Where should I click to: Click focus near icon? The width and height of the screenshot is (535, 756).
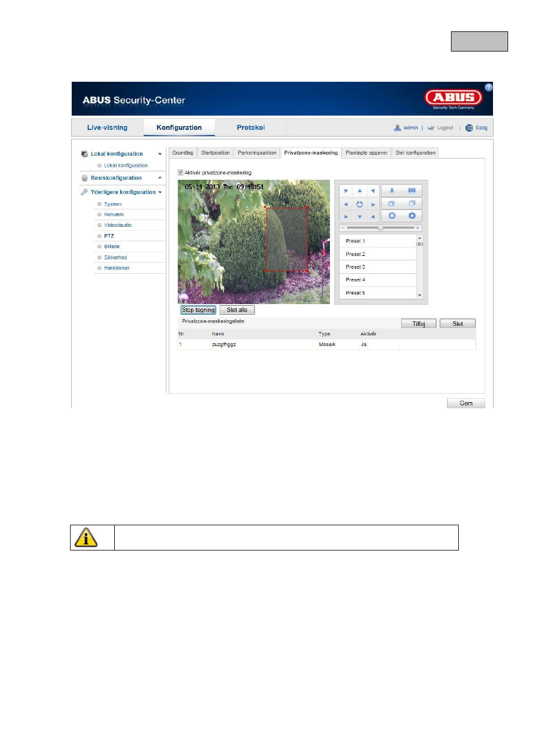pos(392,204)
